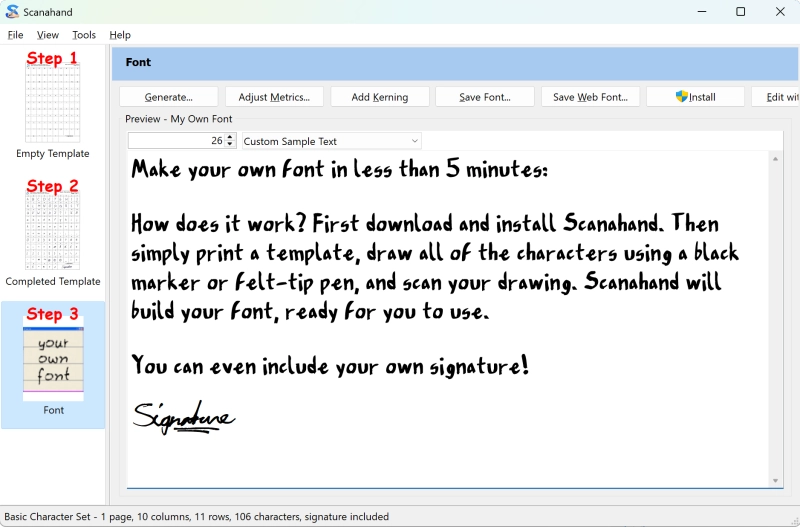Increase font size with up stepper arrow

tap(230, 137)
